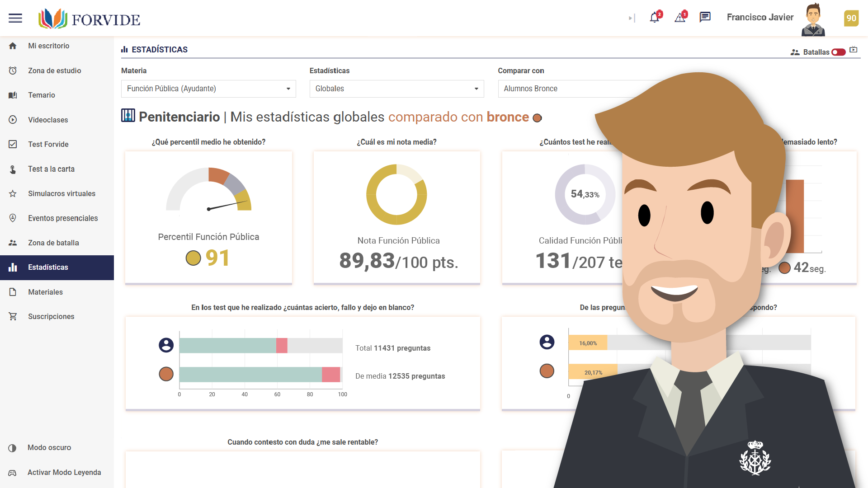Click the percentile gauge chart
Screen dimensions: 868x488
(x=208, y=189)
